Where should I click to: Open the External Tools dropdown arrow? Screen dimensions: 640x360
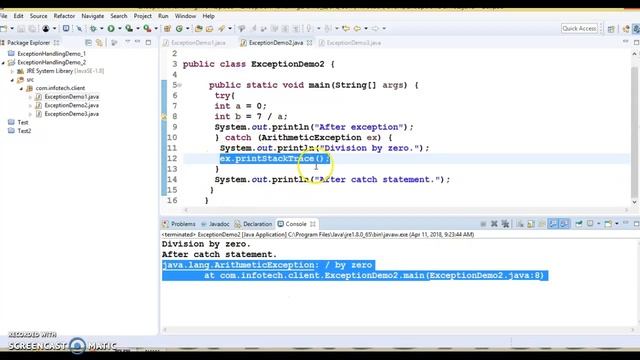156,29
